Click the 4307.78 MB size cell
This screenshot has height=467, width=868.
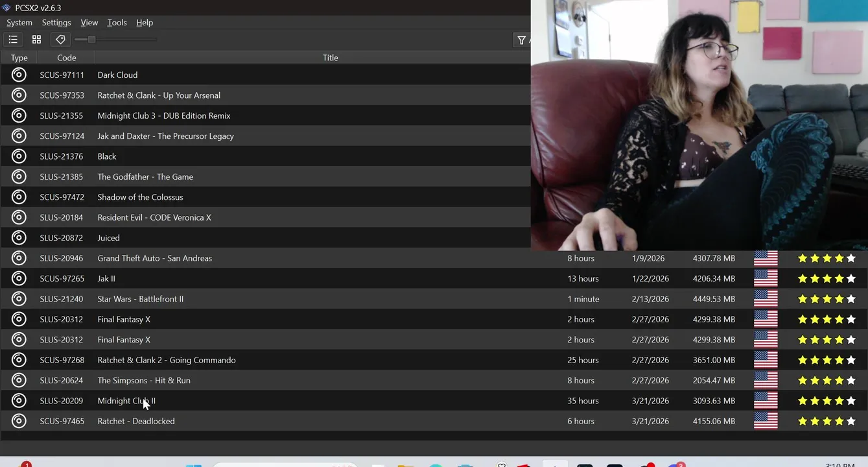[714, 258]
